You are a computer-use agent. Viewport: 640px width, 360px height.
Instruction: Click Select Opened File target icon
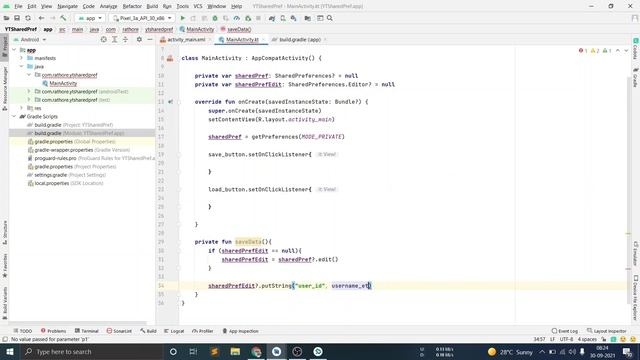[104, 40]
